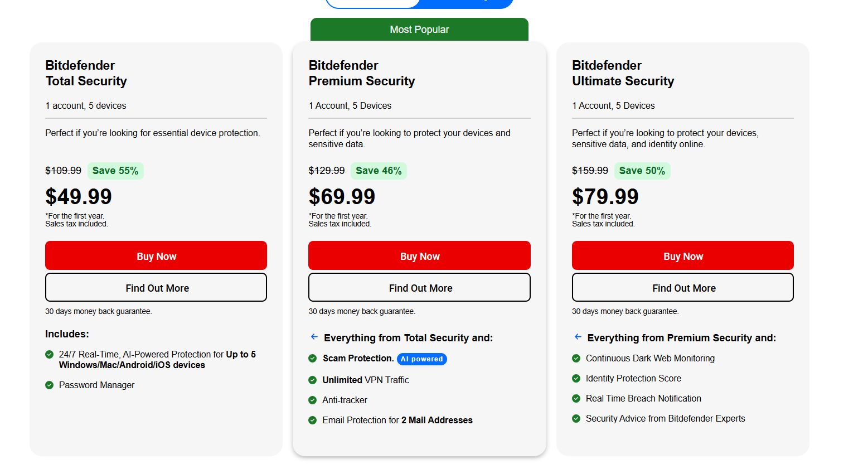The width and height of the screenshot is (868, 464).
Task: Buy Now for Bitdefender Premium Security
Action: [x=419, y=256]
